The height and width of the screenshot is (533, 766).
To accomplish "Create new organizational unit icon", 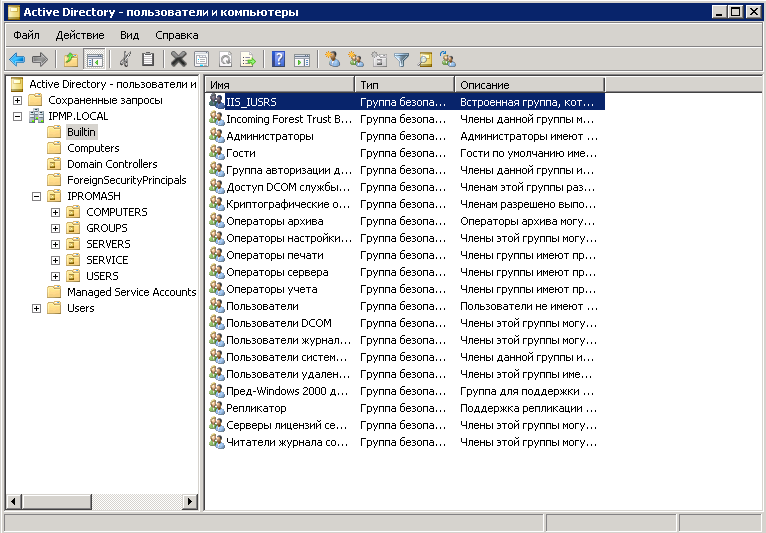I will point(379,60).
